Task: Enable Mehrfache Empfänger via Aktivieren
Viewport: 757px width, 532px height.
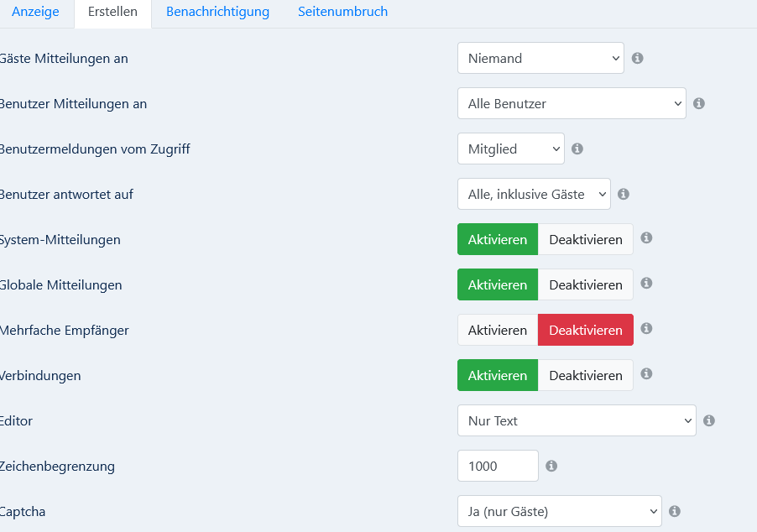Action: click(x=498, y=330)
